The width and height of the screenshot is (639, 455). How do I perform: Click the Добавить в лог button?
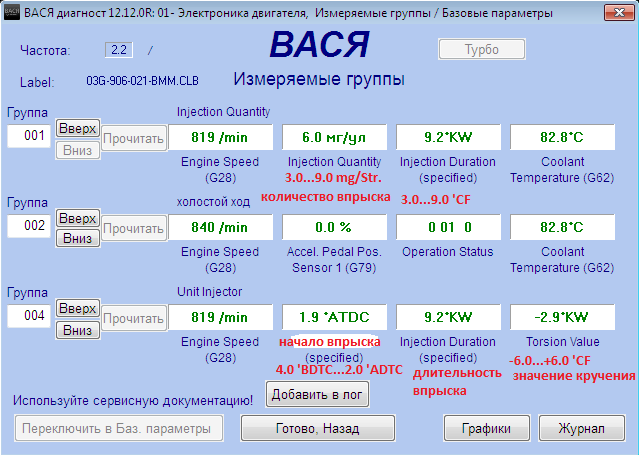pos(317,394)
